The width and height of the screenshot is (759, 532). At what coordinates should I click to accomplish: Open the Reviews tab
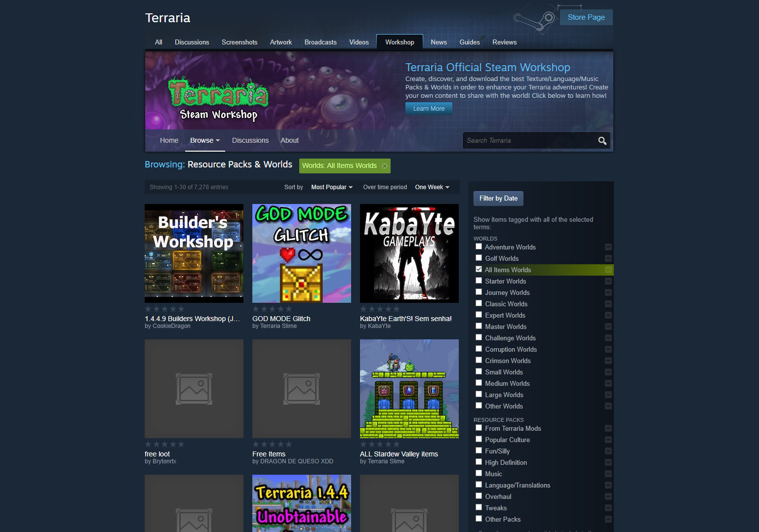(504, 42)
